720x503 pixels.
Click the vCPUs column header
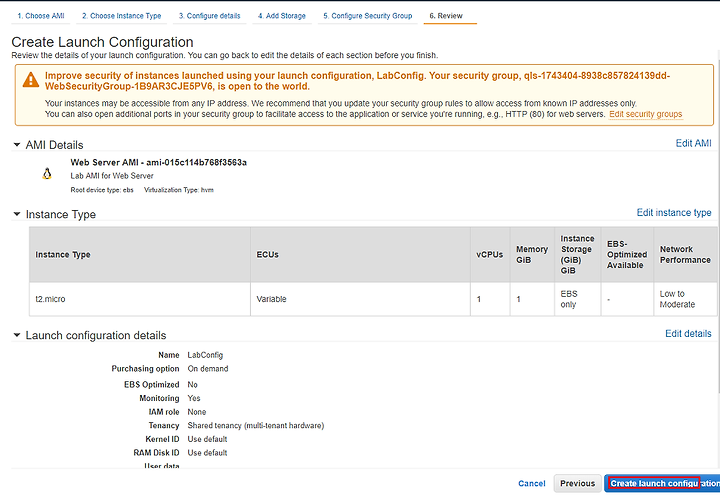coord(489,254)
